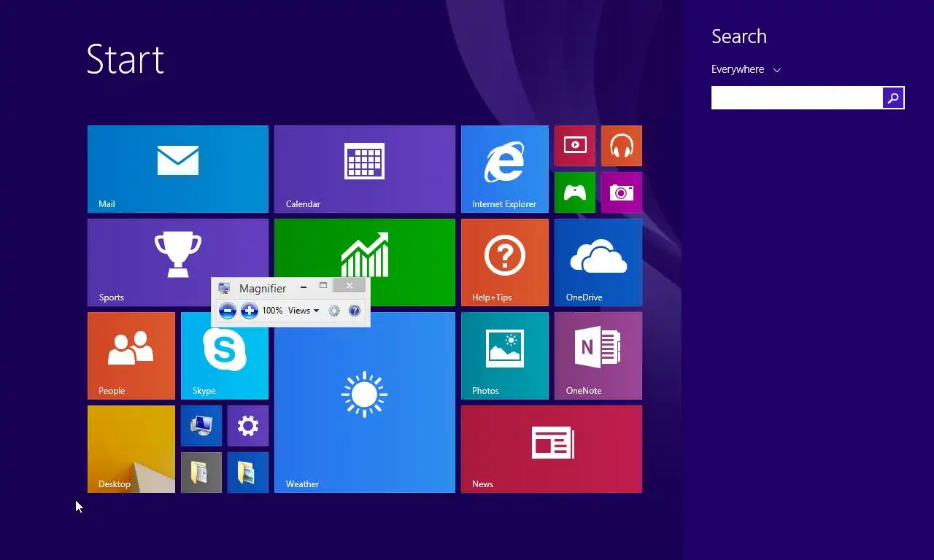Open the OneNote tile
934x560 pixels.
pos(598,356)
